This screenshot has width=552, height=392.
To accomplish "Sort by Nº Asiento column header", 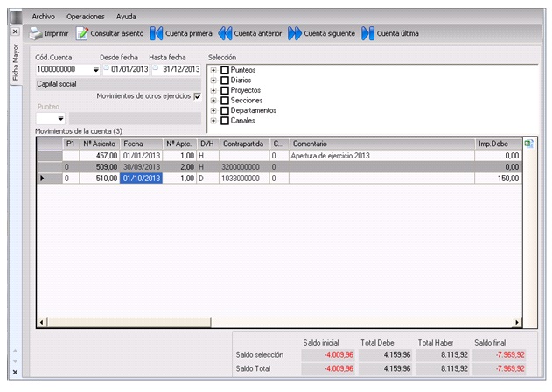I will point(99,143).
